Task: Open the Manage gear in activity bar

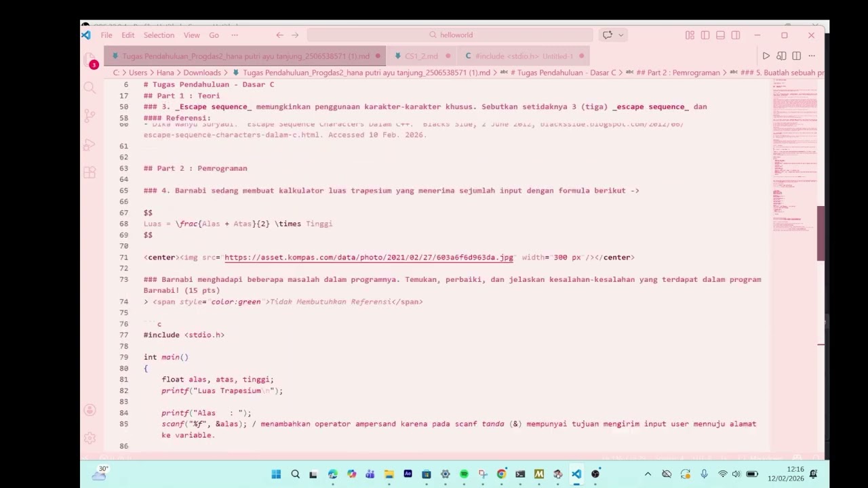Action: (90, 438)
